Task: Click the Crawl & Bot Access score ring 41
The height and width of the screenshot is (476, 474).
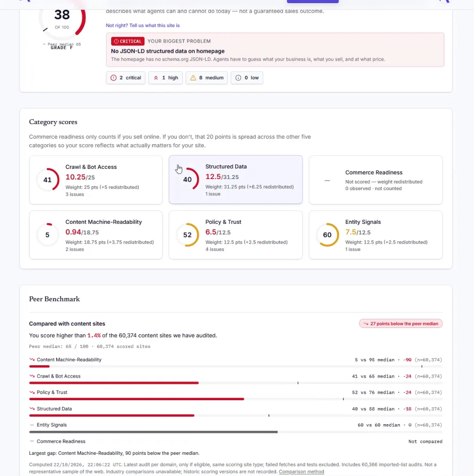Action: (48, 179)
